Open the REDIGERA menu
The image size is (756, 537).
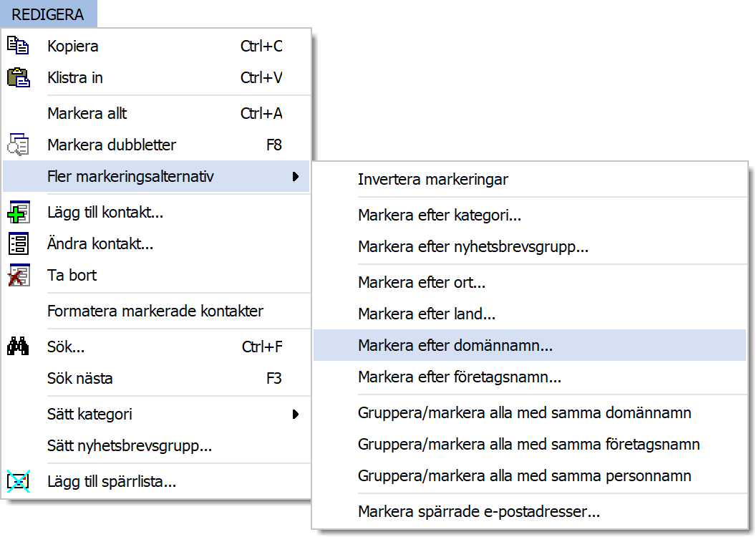(48, 14)
